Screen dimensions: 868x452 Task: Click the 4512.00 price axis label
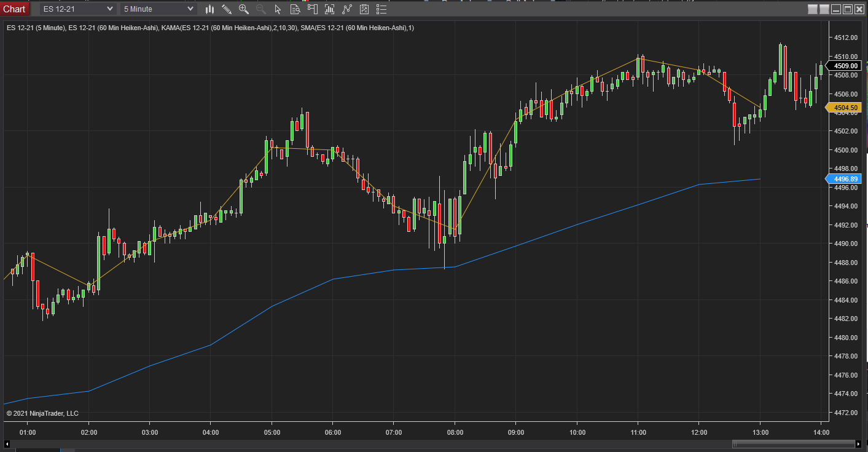845,38
